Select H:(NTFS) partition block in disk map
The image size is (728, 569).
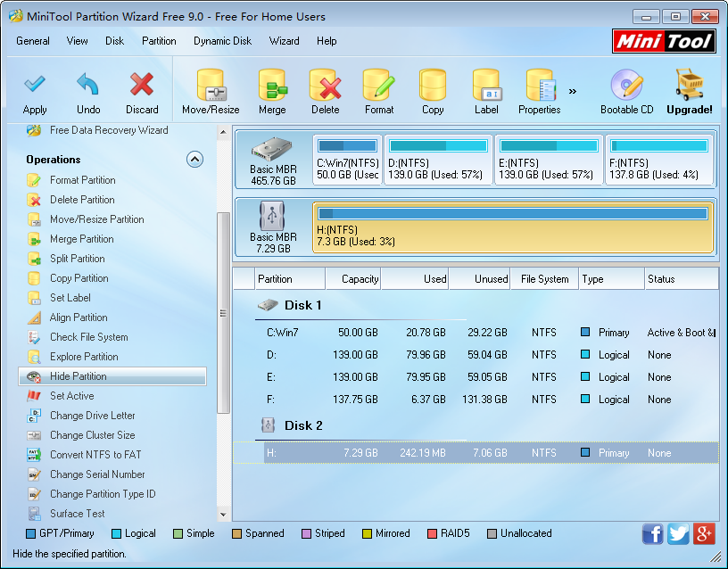click(x=513, y=227)
